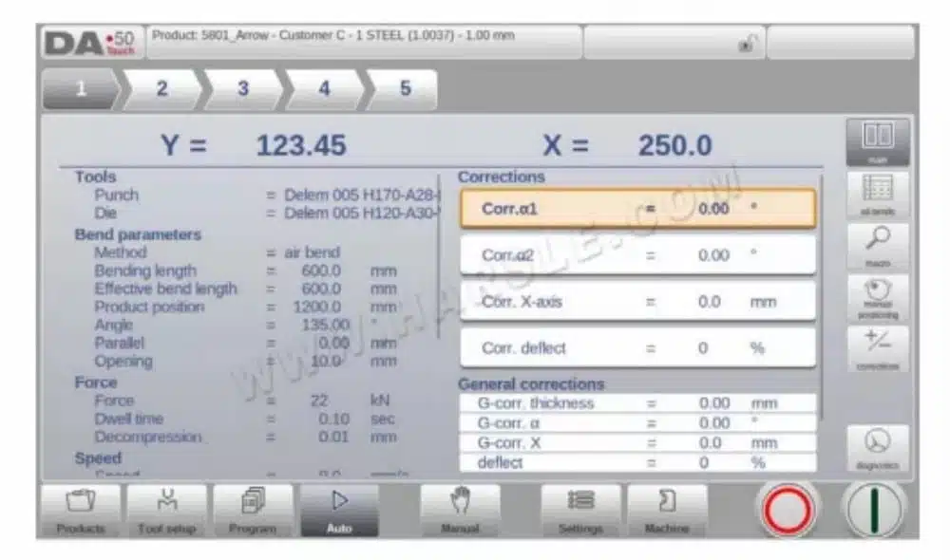Select the main view button
This screenshot has width=950, height=560.
877,142
